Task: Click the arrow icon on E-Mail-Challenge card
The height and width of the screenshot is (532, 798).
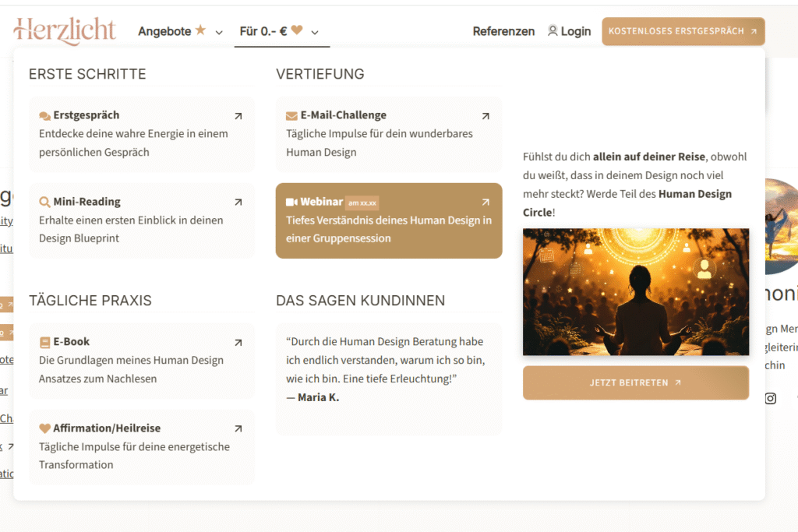Action: point(486,116)
